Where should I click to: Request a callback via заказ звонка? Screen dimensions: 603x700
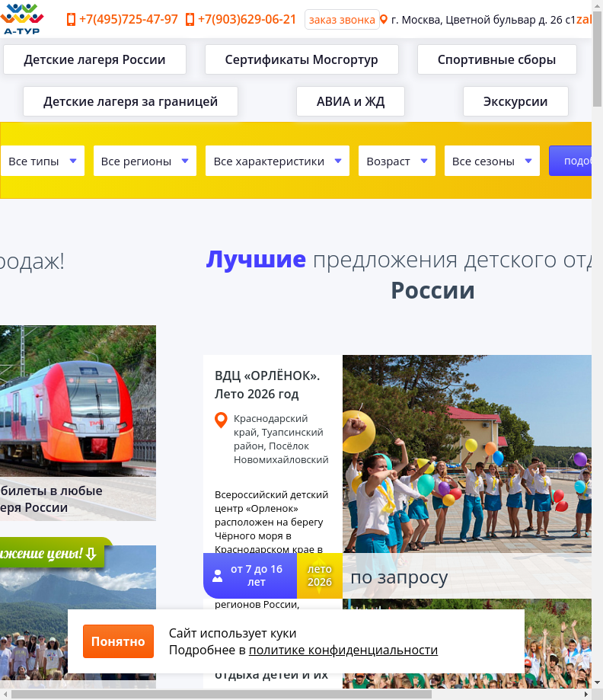[342, 20]
